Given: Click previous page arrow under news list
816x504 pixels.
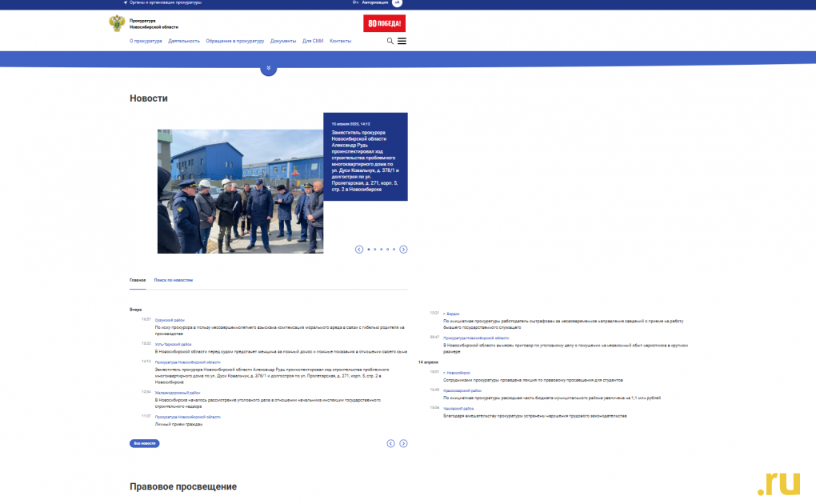Looking at the screenshot, I should (x=391, y=443).
